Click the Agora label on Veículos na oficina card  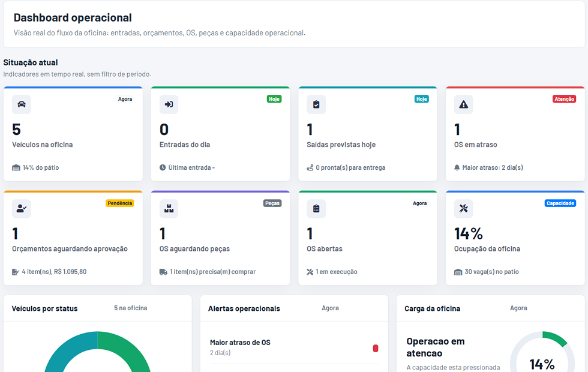click(125, 99)
